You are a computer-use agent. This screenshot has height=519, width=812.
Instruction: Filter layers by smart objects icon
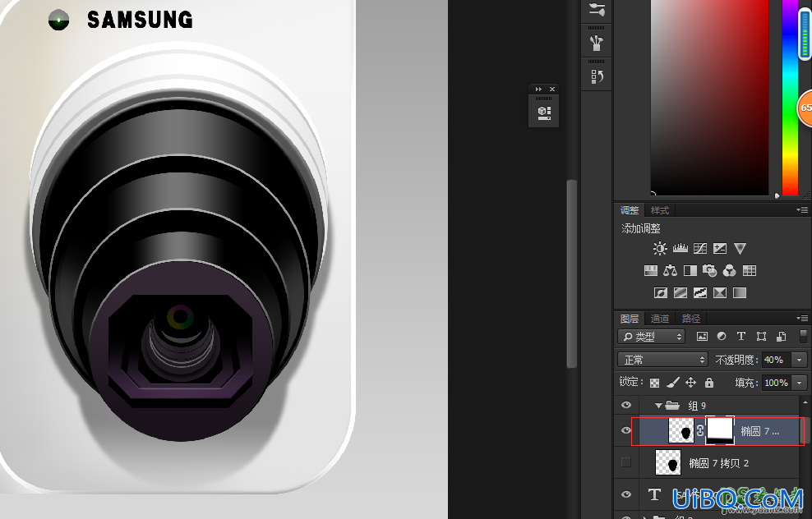tap(781, 337)
